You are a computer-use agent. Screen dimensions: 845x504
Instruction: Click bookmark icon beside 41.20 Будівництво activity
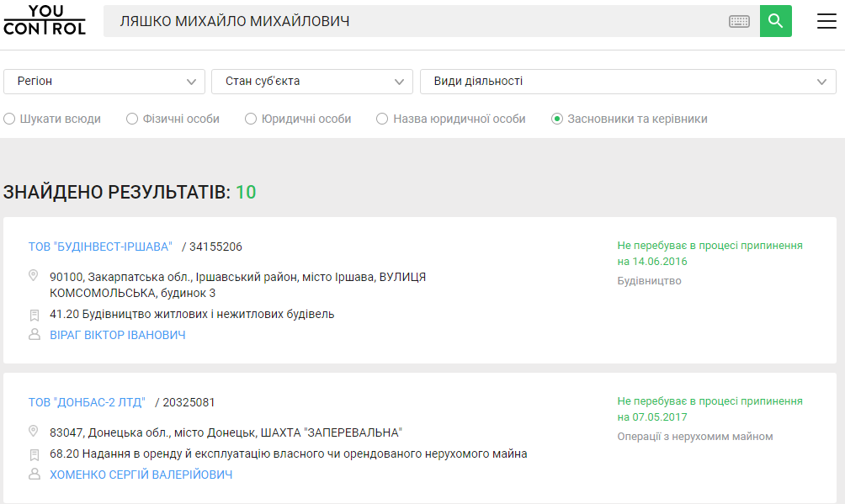point(35,315)
